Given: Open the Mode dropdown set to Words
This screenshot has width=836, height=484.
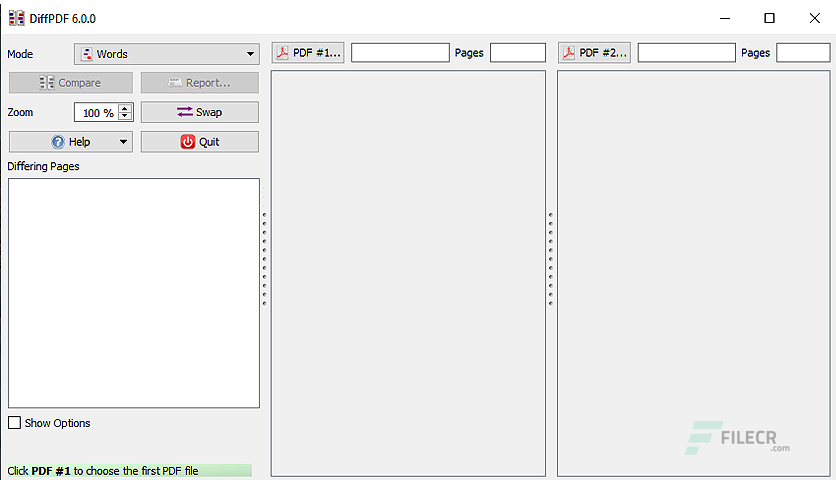Looking at the screenshot, I should point(166,54).
